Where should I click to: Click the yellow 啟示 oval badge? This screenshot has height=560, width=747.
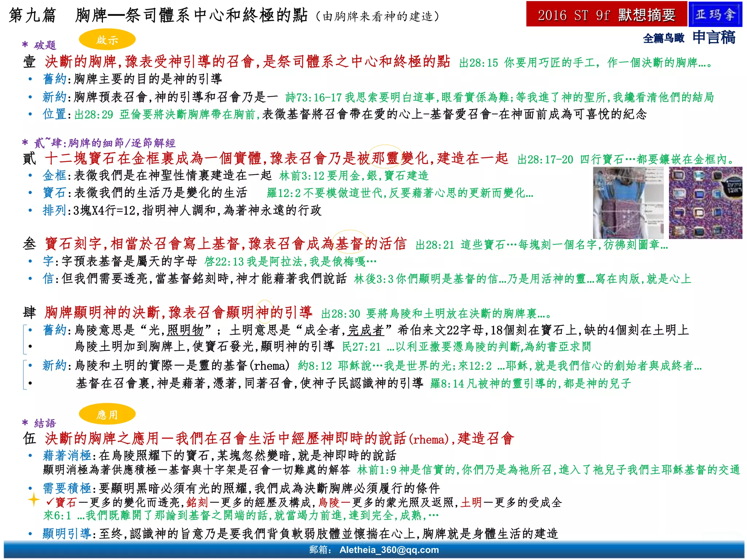pyautogui.click(x=107, y=40)
